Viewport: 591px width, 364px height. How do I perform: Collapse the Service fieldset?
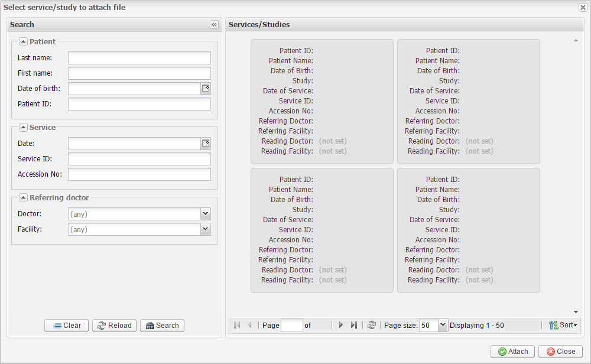[x=24, y=128]
